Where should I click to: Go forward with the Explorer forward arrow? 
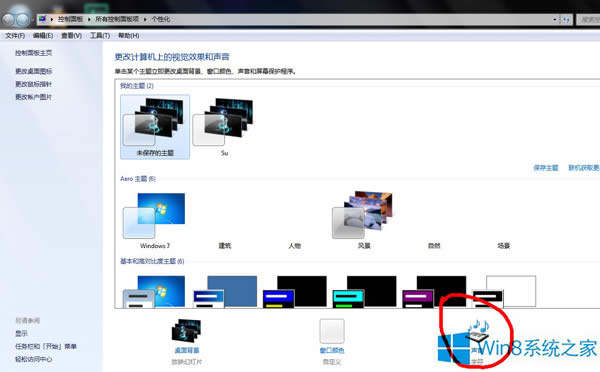tap(23, 19)
